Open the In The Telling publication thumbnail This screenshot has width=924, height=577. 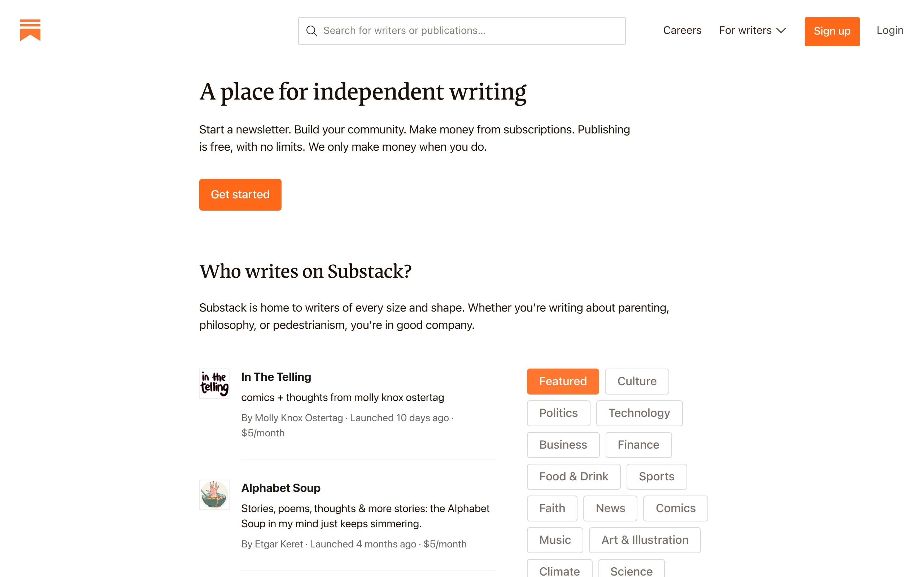(x=214, y=383)
